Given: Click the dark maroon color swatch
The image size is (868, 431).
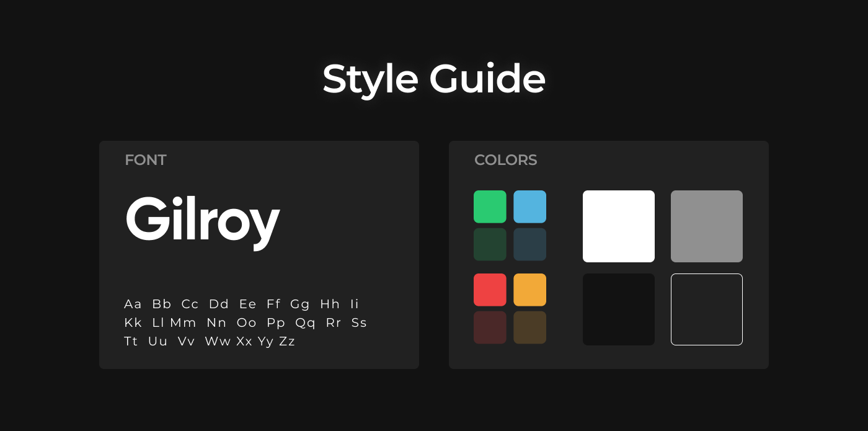Looking at the screenshot, I should click(490, 327).
